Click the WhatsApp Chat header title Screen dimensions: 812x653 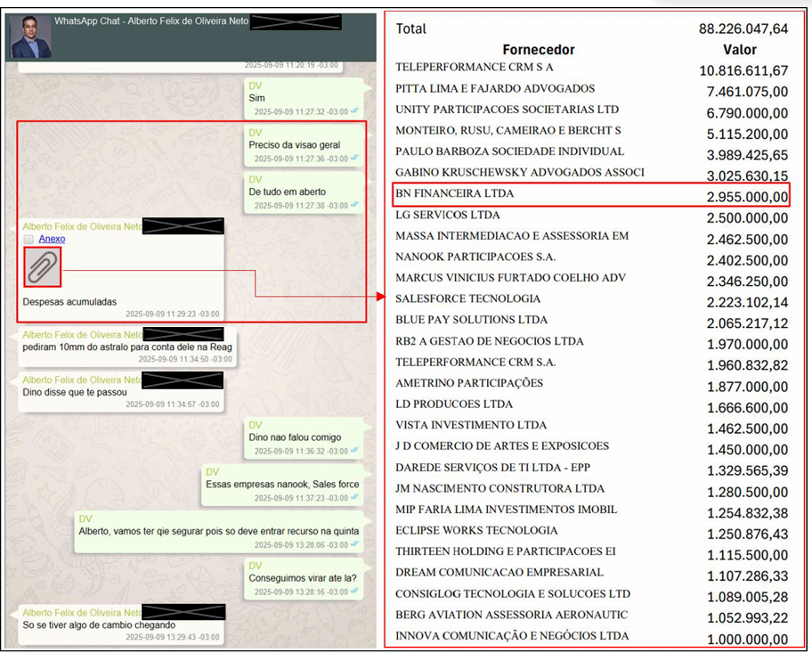coord(151,21)
